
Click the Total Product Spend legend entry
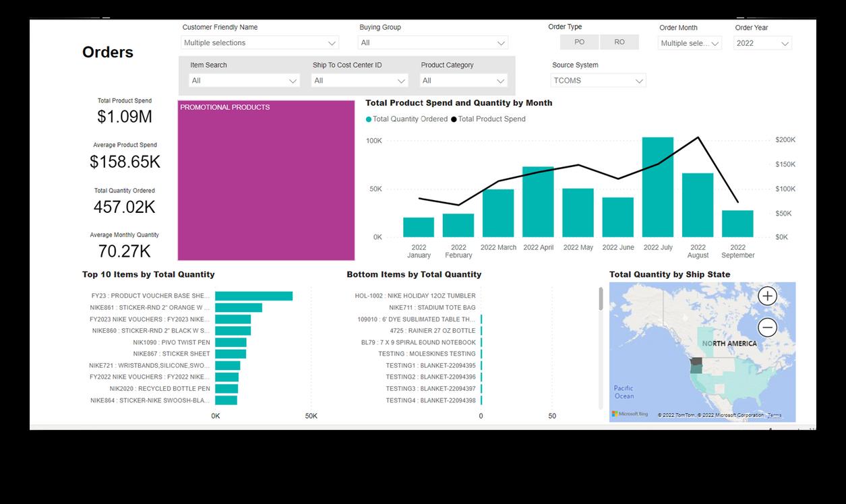click(x=488, y=119)
